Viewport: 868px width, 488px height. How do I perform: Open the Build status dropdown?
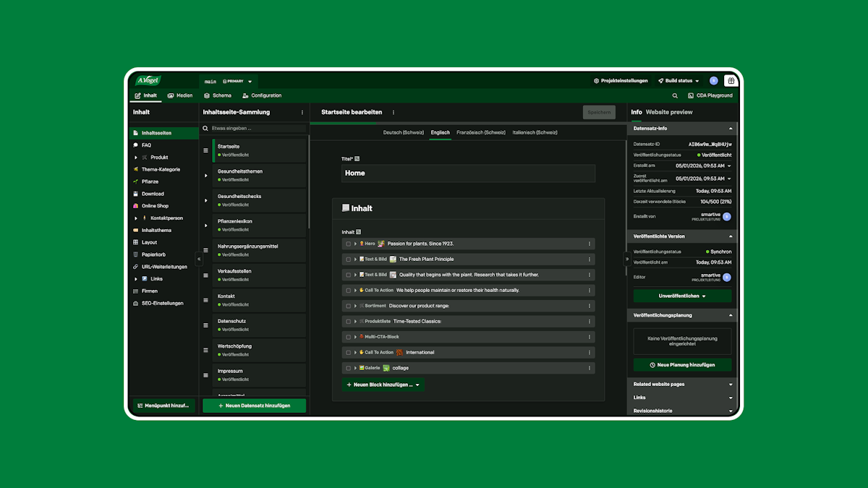coord(679,81)
